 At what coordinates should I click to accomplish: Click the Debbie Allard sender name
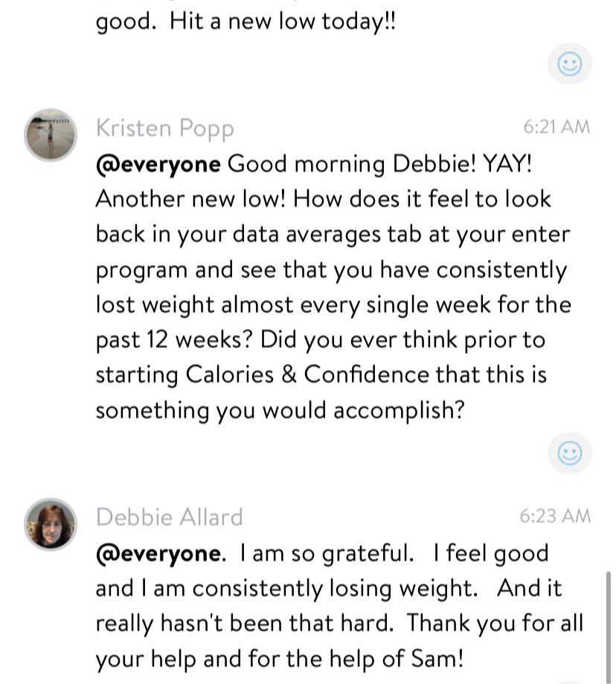169,517
